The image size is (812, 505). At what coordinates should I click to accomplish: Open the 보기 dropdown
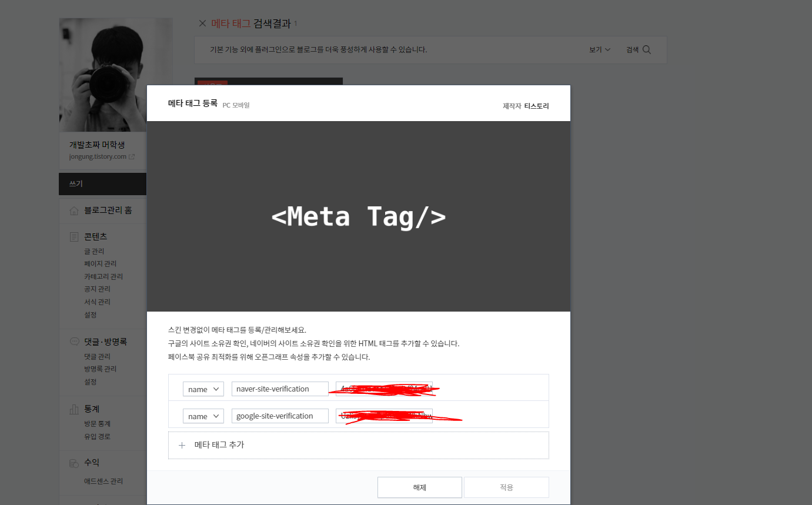click(600, 50)
